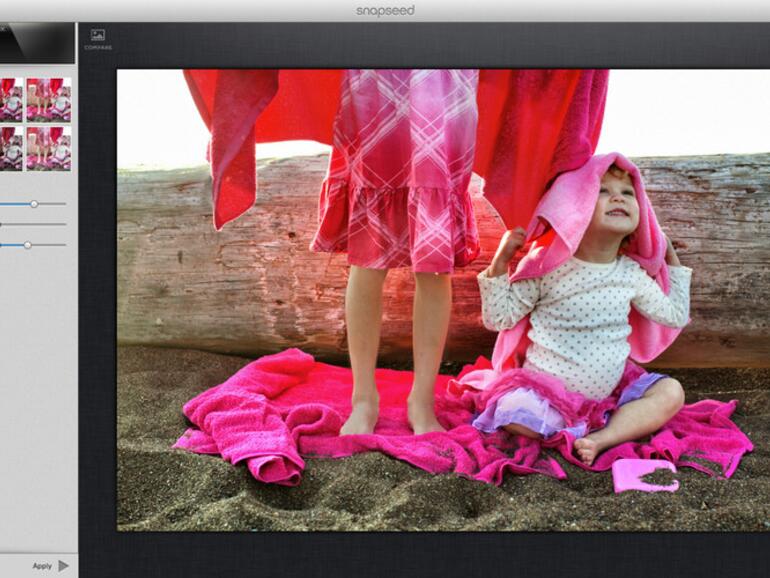Click the first slider's handle
770x578 pixels.
[34, 204]
